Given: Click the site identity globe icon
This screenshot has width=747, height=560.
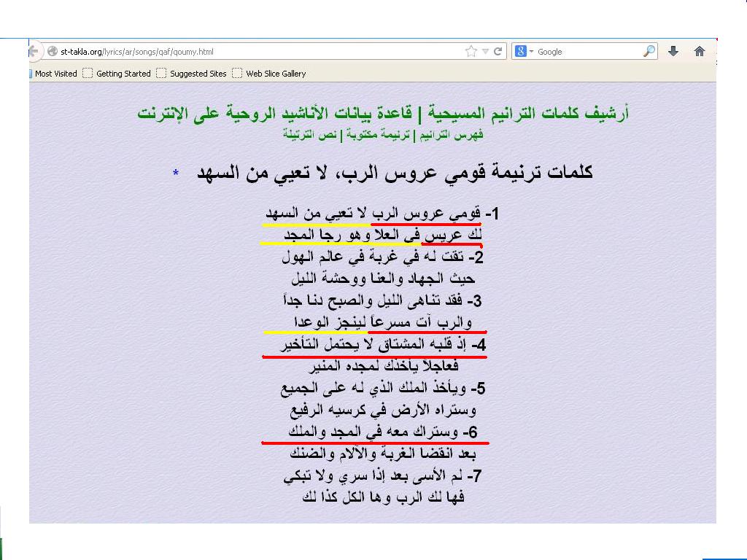Looking at the screenshot, I should 52,52.
